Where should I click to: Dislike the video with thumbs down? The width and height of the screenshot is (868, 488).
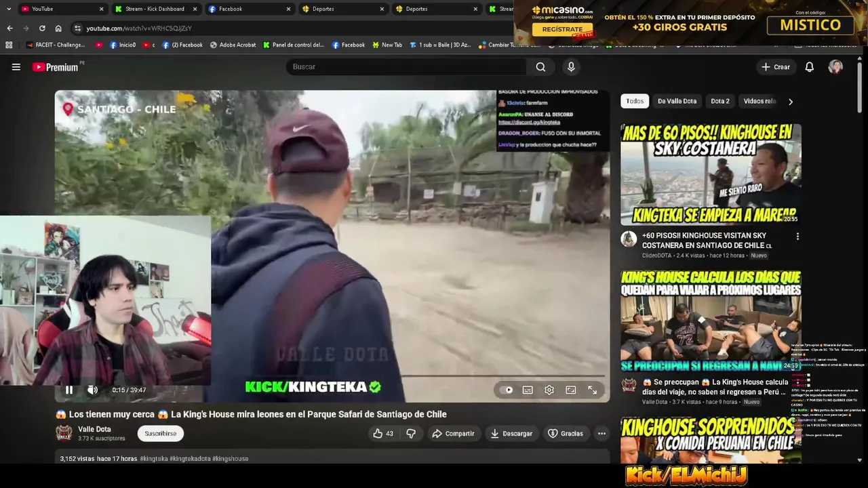pos(411,434)
